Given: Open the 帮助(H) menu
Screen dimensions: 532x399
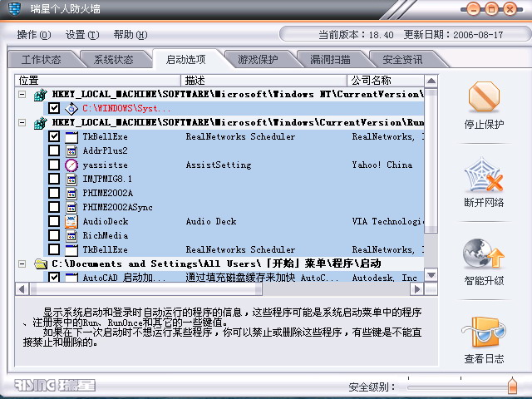Looking at the screenshot, I should (x=131, y=35).
